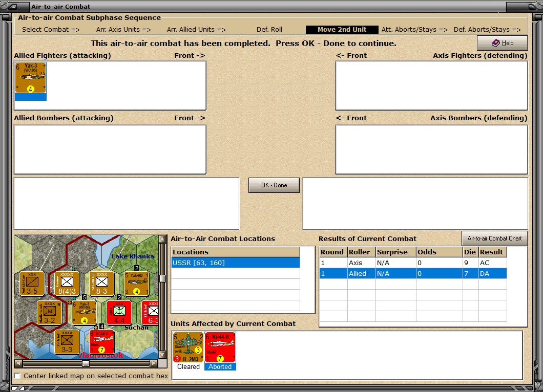Select the Allied round 1 result row
The width and height of the screenshot is (543, 392).
[x=413, y=273]
